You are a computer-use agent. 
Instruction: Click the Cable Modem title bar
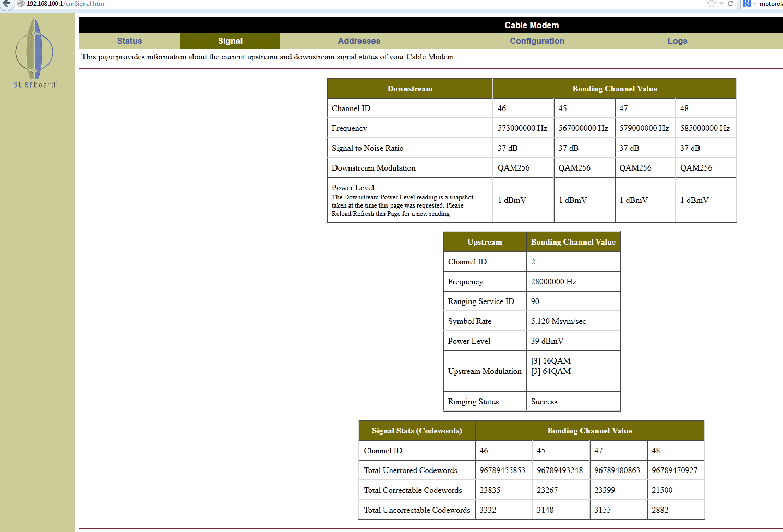tap(532, 25)
